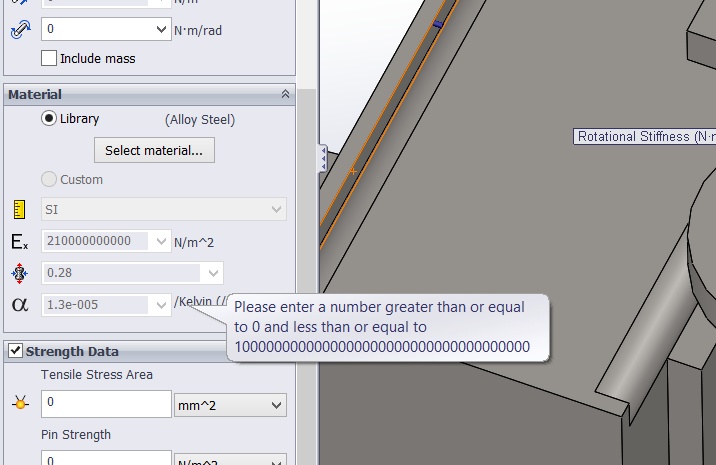Click the N/m^2 unit label
716x465 pixels.
pyautogui.click(x=194, y=243)
